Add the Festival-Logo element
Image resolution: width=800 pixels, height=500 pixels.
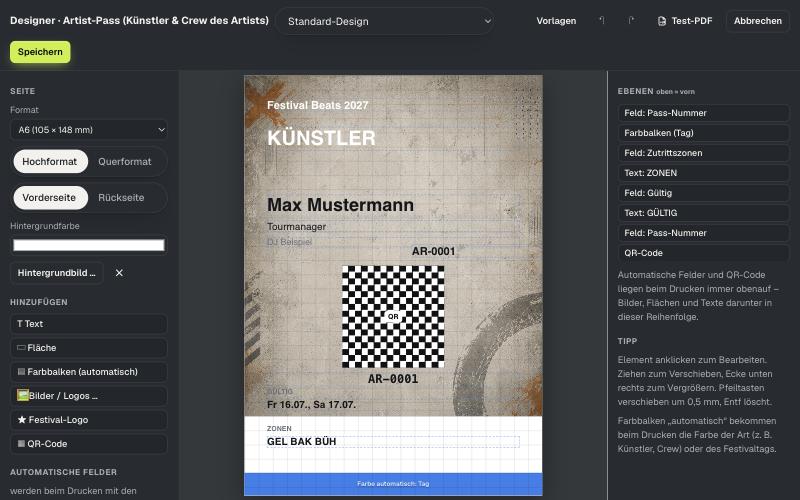(89, 419)
